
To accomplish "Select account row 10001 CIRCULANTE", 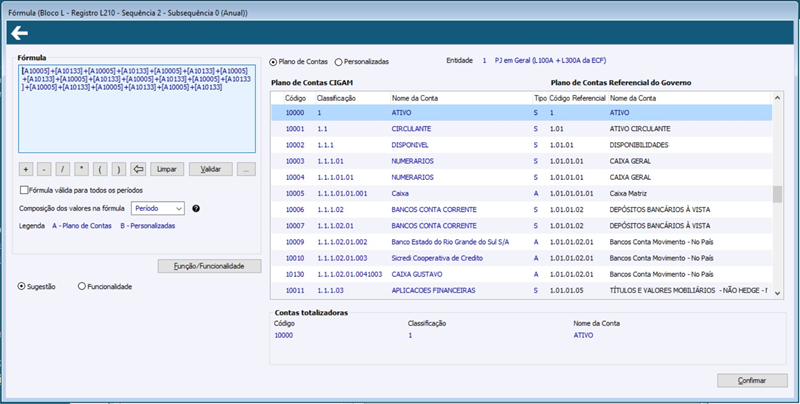I will pyautogui.click(x=521, y=129).
